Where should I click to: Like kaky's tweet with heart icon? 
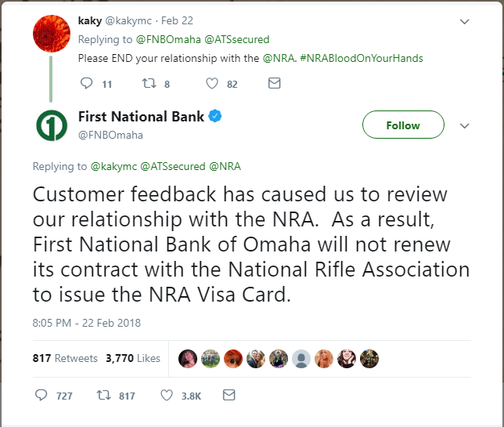point(211,83)
